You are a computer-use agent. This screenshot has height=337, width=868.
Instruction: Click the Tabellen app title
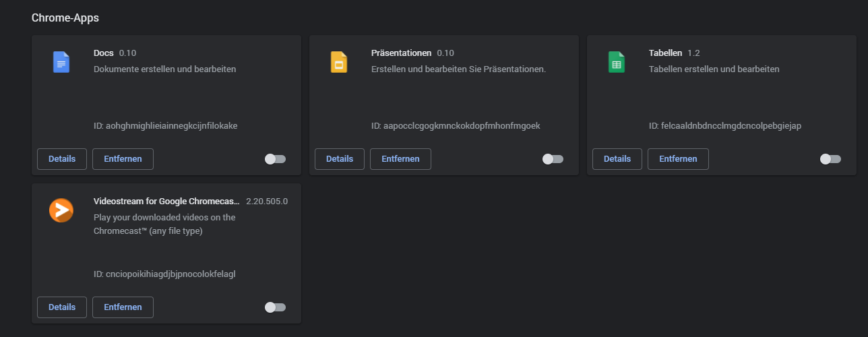666,53
